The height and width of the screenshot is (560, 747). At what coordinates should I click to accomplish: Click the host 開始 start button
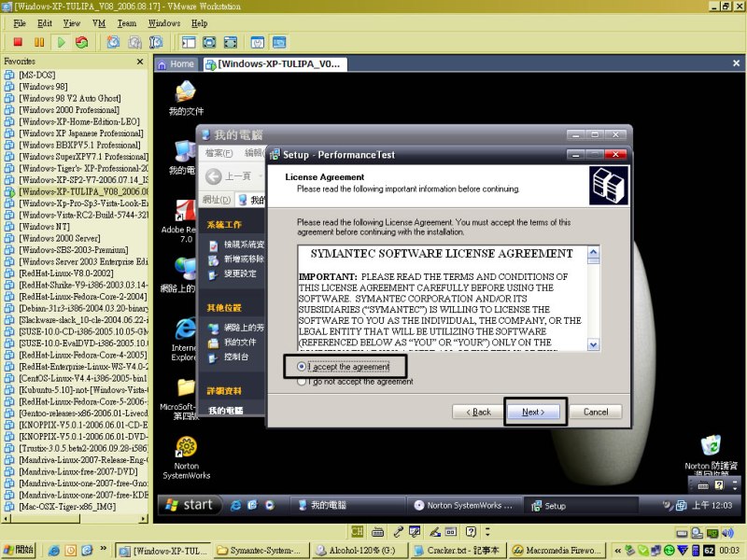[x=19, y=550]
